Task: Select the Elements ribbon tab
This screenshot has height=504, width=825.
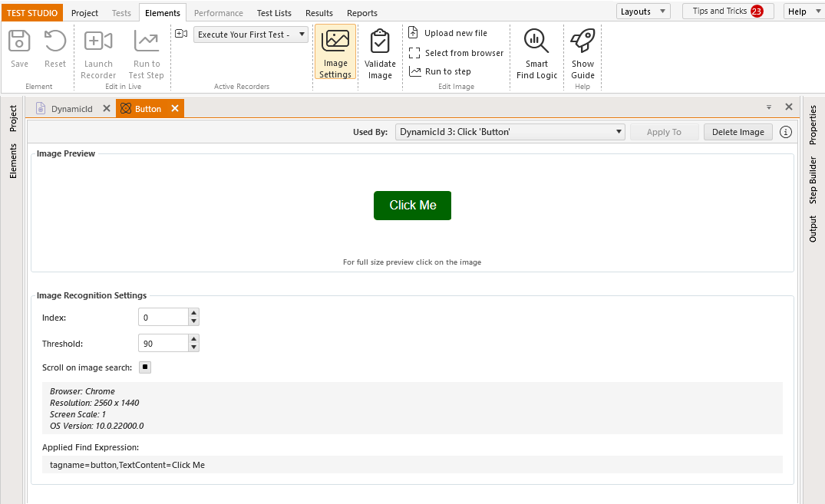Action: pyautogui.click(x=163, y=12)
